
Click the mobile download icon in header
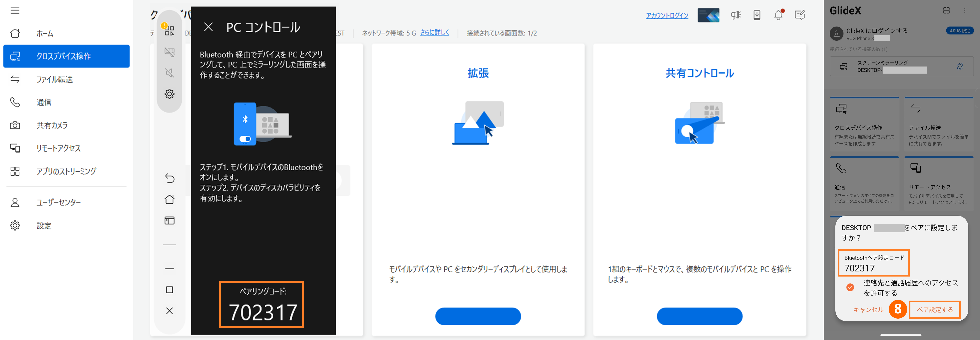click(x=757, y=15)
